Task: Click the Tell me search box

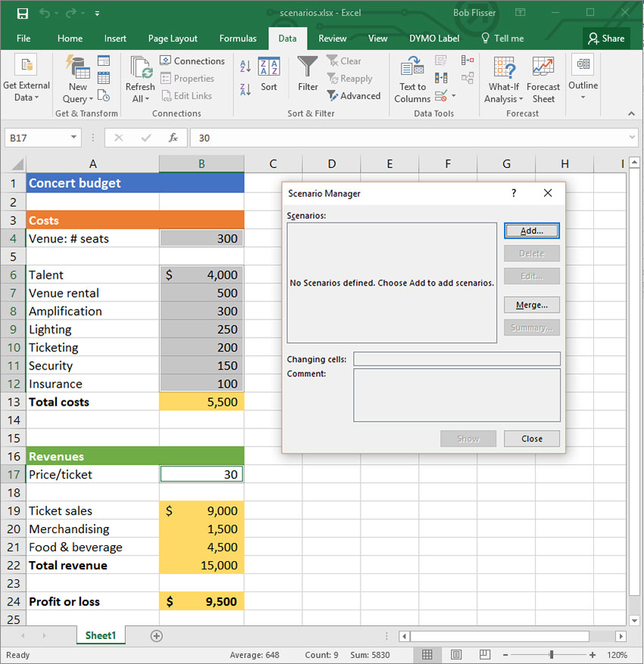Action: tap(503, 39)
